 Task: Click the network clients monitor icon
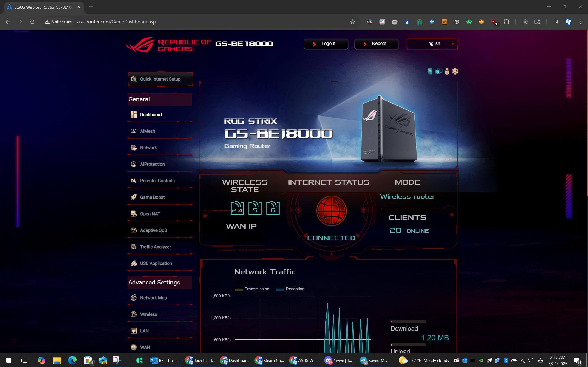click(438, 71)
